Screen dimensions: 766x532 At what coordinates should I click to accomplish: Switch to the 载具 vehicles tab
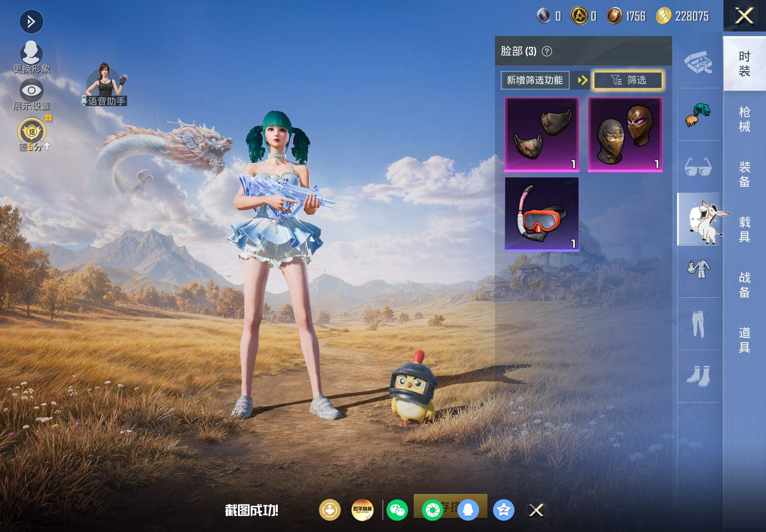click(x=744, y=230)
